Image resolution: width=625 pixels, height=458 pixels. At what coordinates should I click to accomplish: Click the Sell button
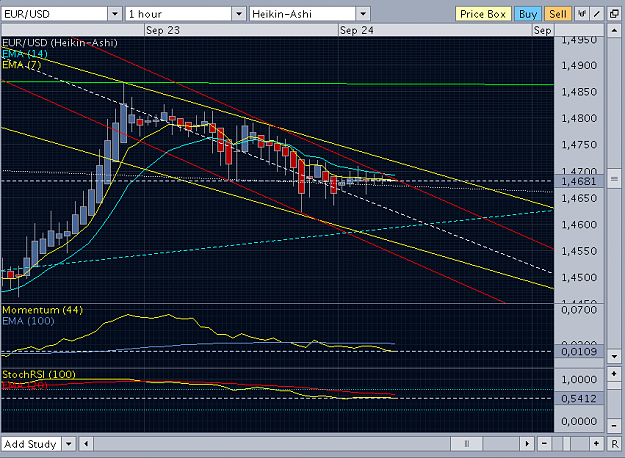(x=558, y=14)
